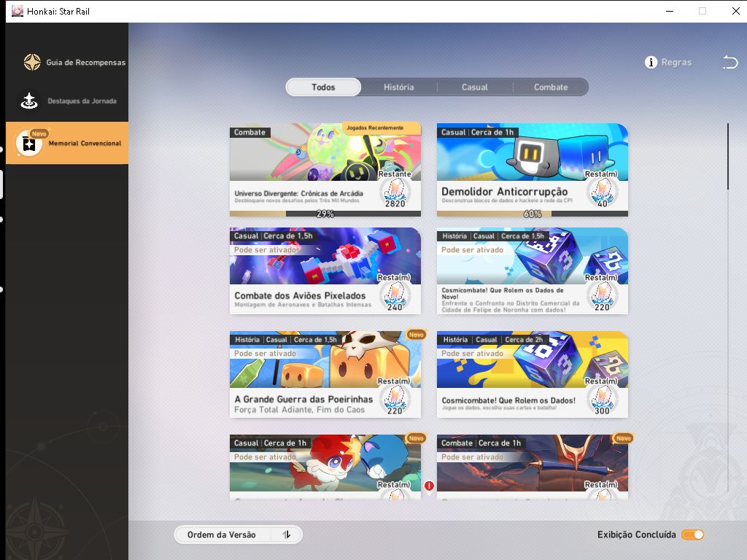Open Guia de Recompensas icon in sidebar

click(32, 62)
